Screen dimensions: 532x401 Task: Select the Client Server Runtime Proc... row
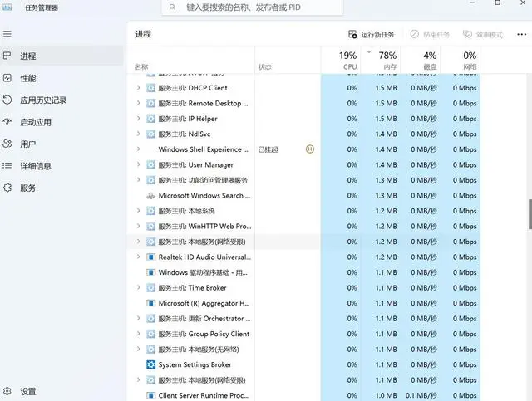(303, 395)
